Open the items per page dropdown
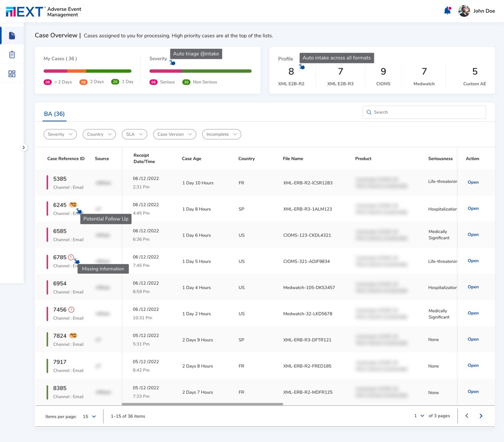This screenshot has height=442, width=504. (x=89, y=416)
